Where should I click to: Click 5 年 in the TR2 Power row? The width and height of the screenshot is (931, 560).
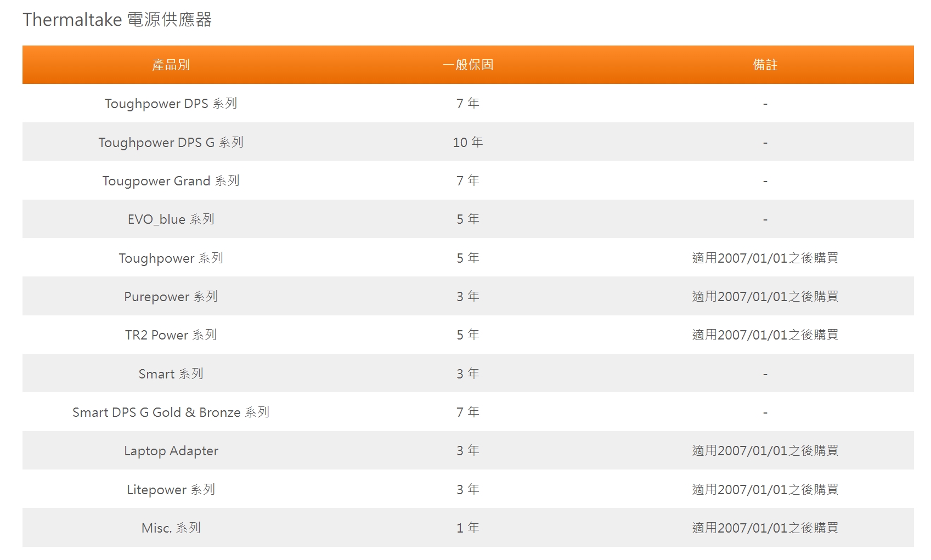pos(468,335)
